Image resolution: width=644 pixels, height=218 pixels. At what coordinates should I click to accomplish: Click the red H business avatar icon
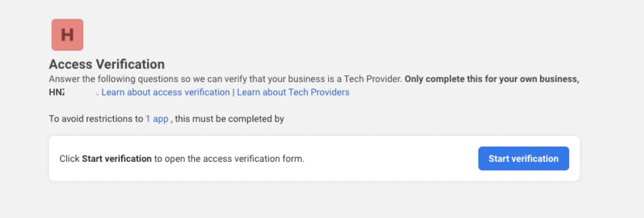click(x=67, y=35)
